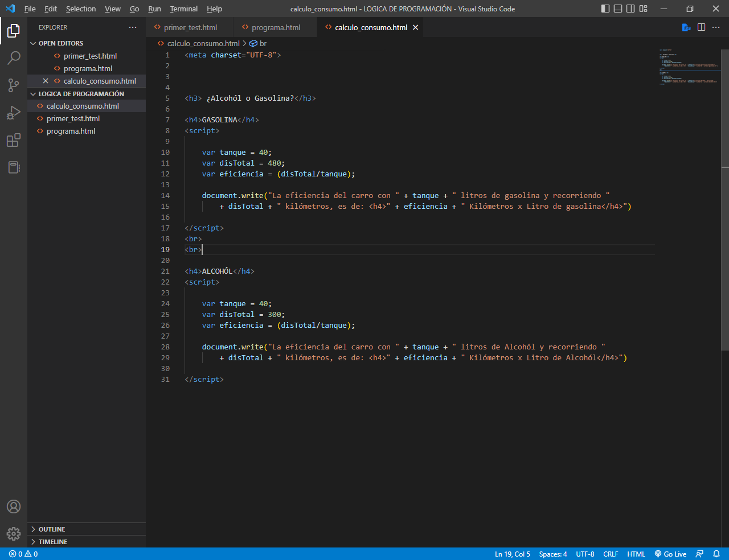Click the h3 heading text on line 5
Screen dimensions: 729x560
point(250,98)
